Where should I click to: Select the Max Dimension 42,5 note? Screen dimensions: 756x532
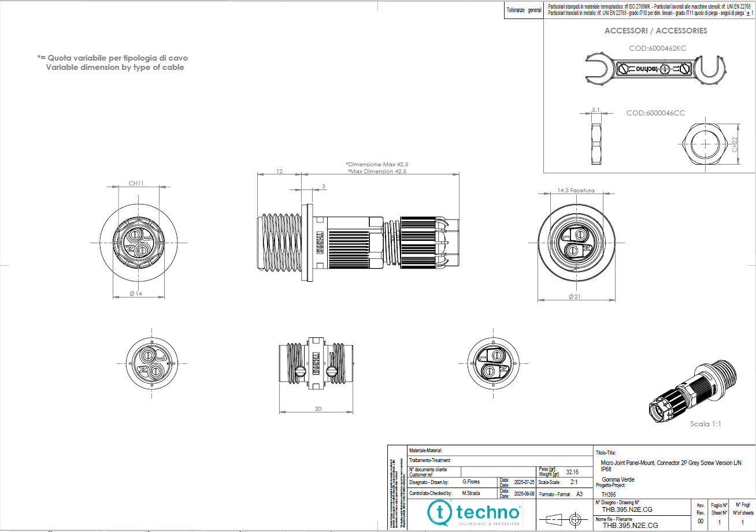[x=376, y=171]
